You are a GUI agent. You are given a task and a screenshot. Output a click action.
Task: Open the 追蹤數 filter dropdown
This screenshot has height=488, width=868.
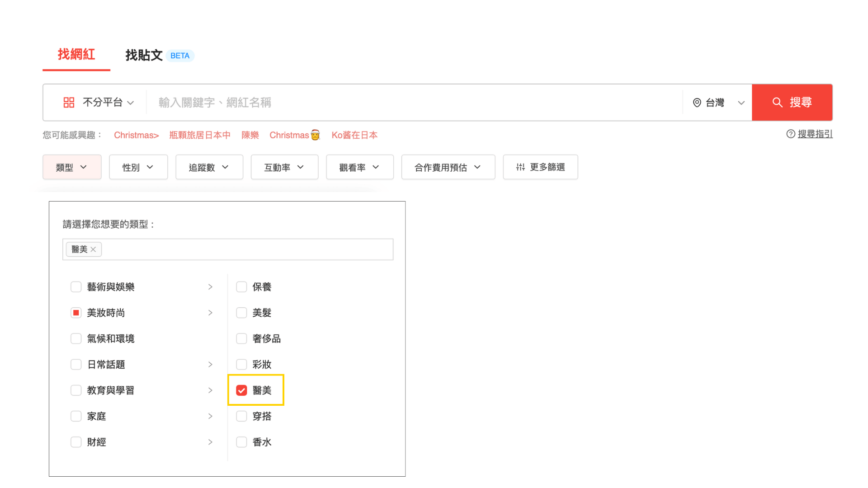click(209, 167)
